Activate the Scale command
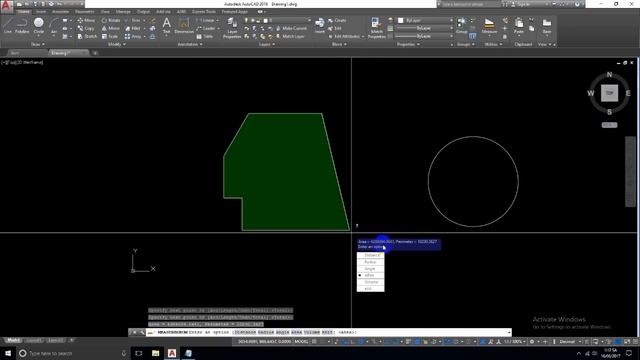The width and height of the screenshot is (640, 360). pyautogui.click(x=110, y=36)
